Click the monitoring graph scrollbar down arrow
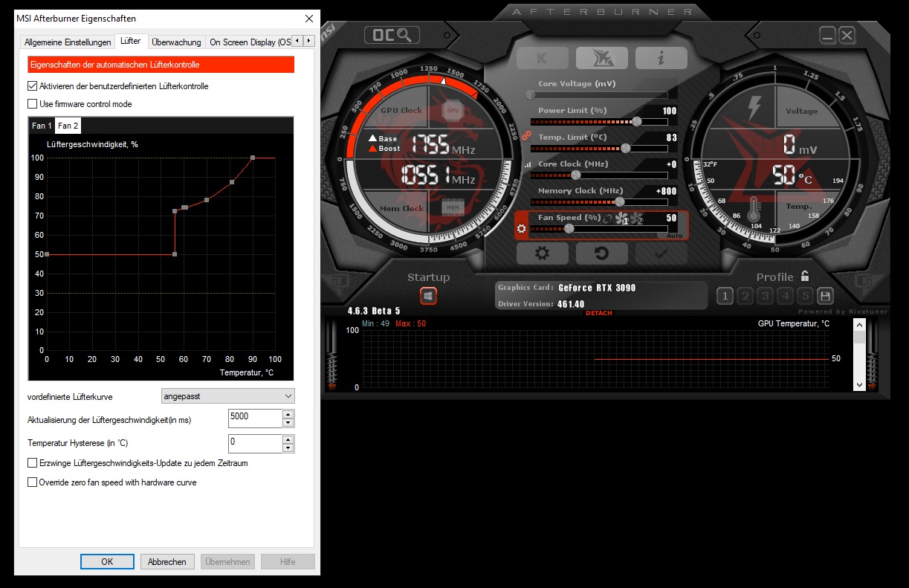The width and height of the screenshot is (909, 588). 860,385
